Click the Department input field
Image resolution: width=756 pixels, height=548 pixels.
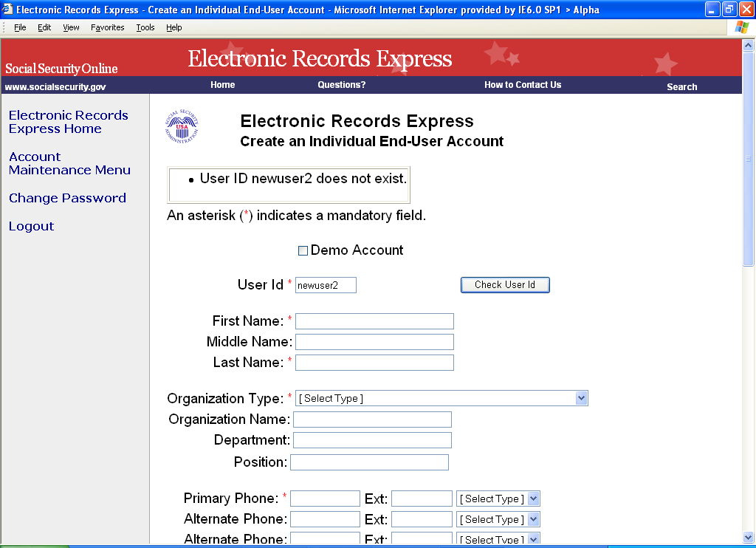click(x=372, y=440)
